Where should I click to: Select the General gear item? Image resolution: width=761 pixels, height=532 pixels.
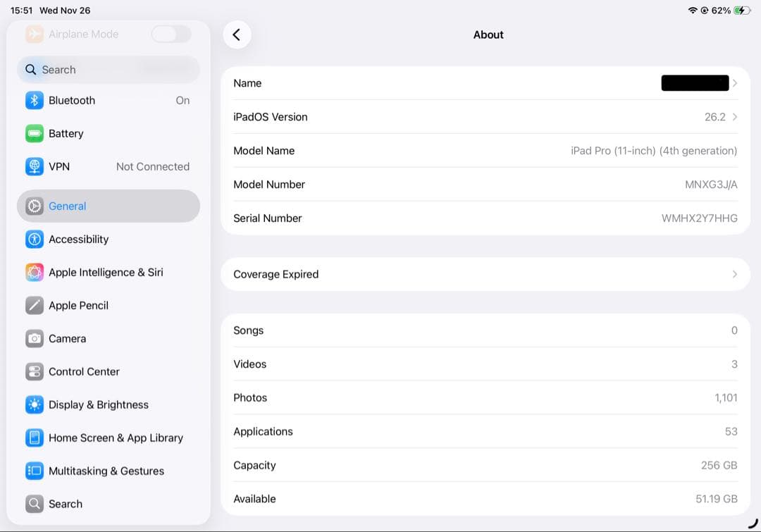tap(108, 206)
